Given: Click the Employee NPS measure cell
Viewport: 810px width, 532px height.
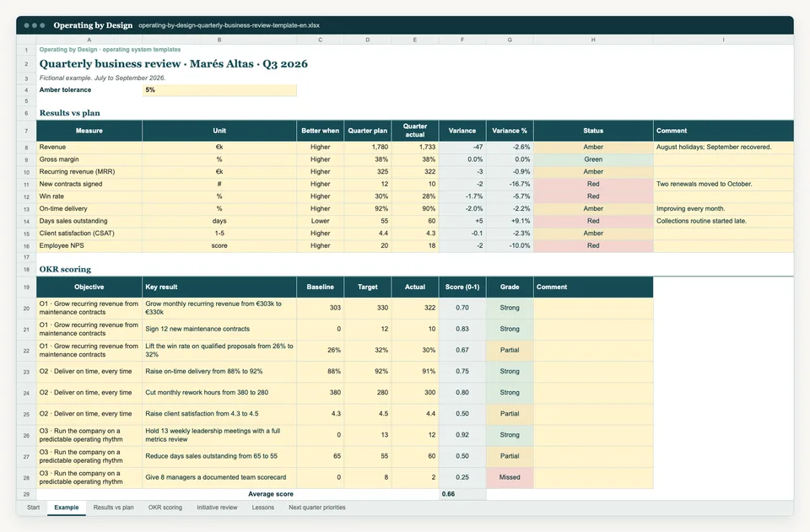Looking at the screenshot, I should point(89,245).
